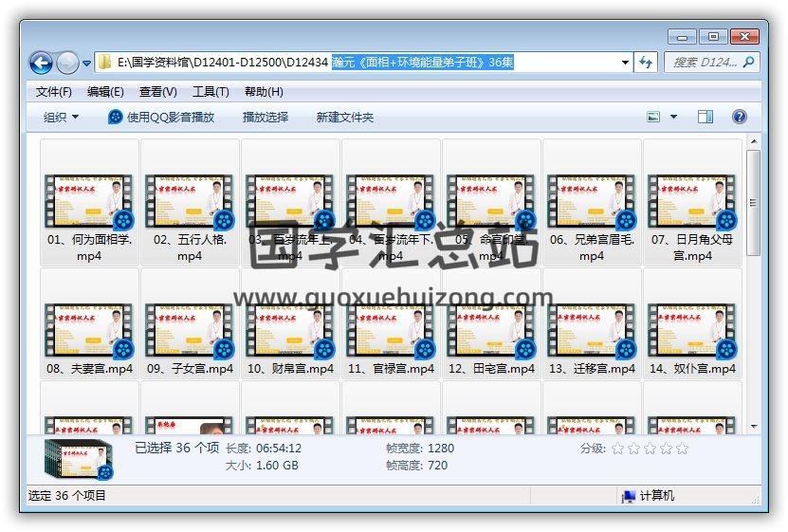This screenshot has width=788, height=532.
Task: Click the third rating star
Action: tap(650, 449)
